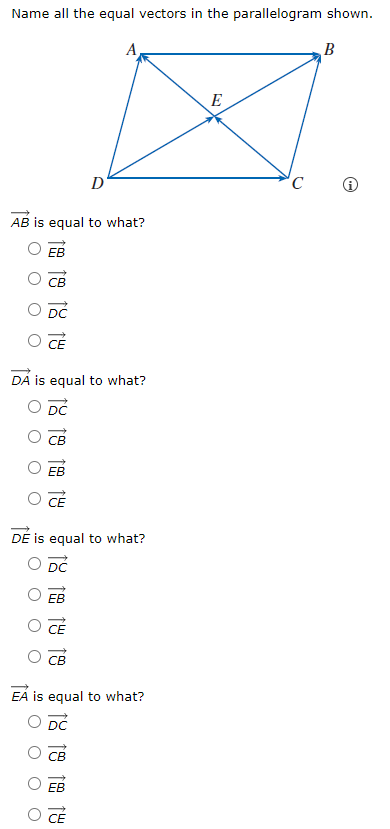Click vertex label B in the diagram
This screenshot has height=829, width=390.
pyautogui.click(x=329, y=49)
